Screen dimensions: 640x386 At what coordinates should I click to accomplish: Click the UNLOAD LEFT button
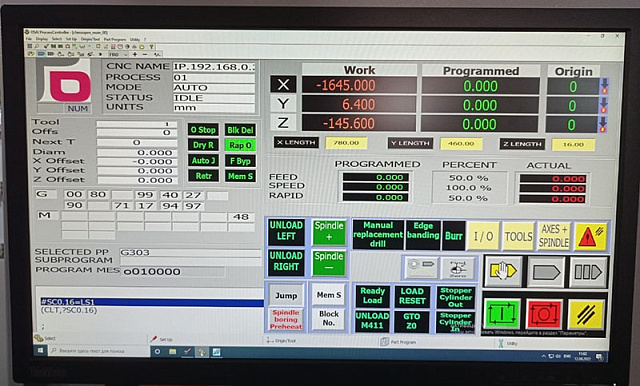point(286,231)
